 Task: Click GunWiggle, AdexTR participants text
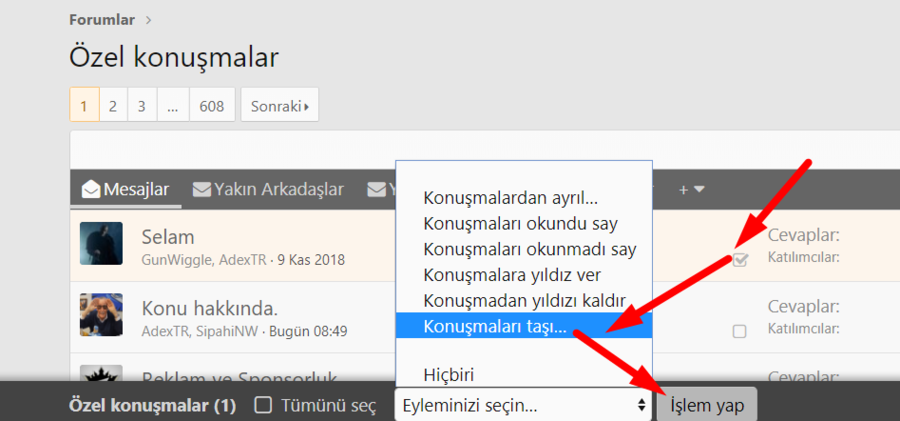[204, 260]
